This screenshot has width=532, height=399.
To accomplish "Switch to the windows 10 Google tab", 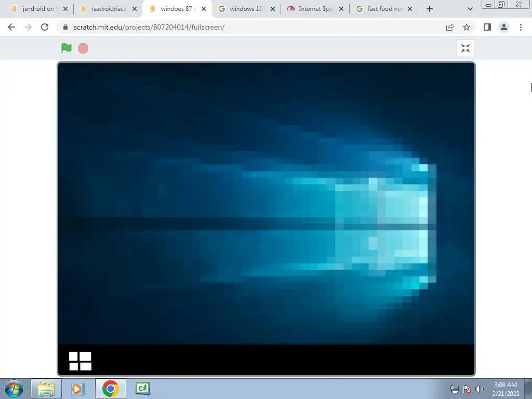I will pos(246,9).
